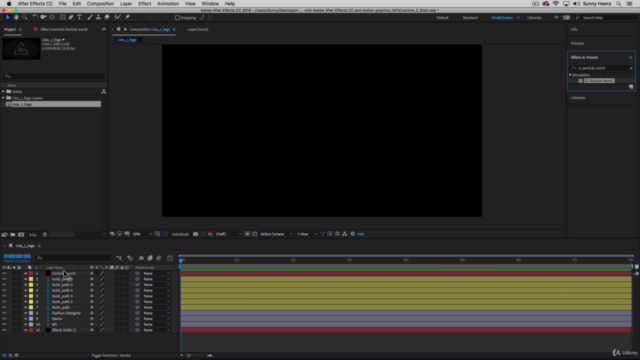Image resolution: width=640 pixels, height=360 pixels.
Task: Open the Effect menu
Action: point(144,4)
